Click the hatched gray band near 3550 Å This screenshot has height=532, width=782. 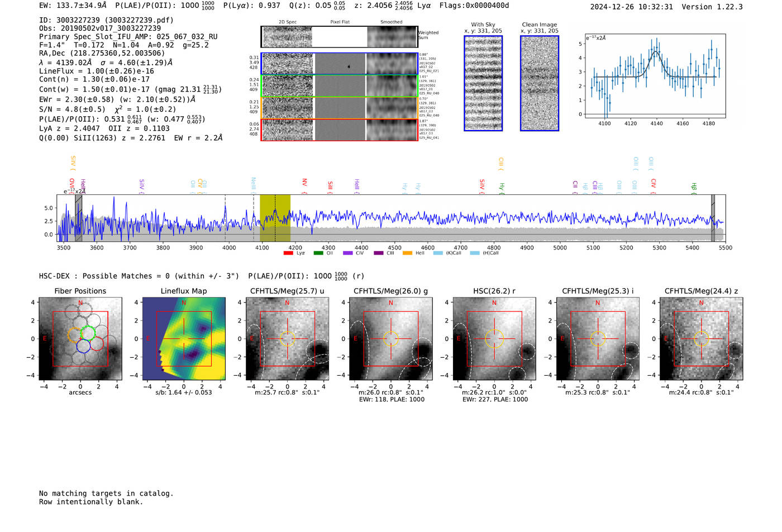click(x=79, y=218)
